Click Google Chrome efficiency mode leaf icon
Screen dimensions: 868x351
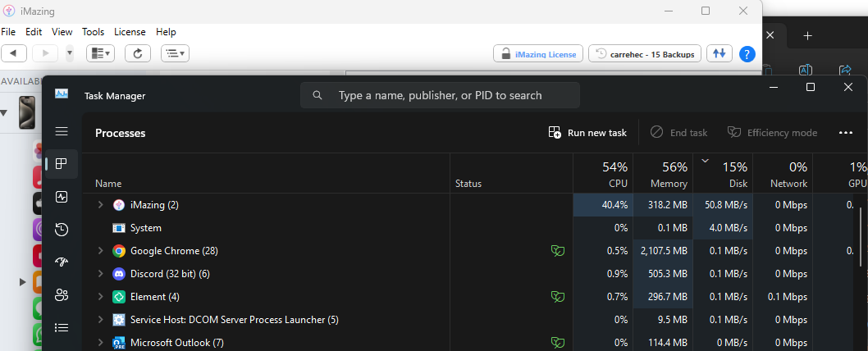557,251
